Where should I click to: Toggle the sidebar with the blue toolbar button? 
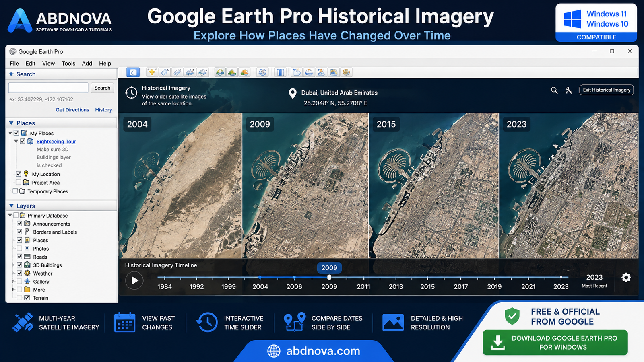coord(133,72)
